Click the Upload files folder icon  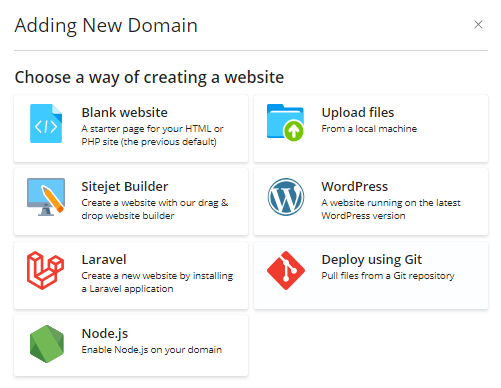click(x=285, y=122)
